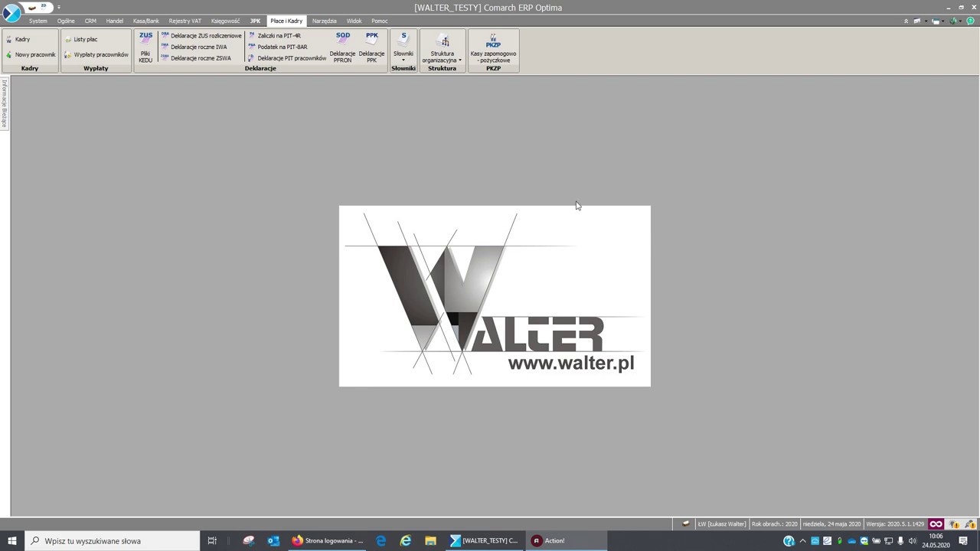
Task: Switch to the Księgowość tab
Action: pyautogui.click(x=226, y=21)
